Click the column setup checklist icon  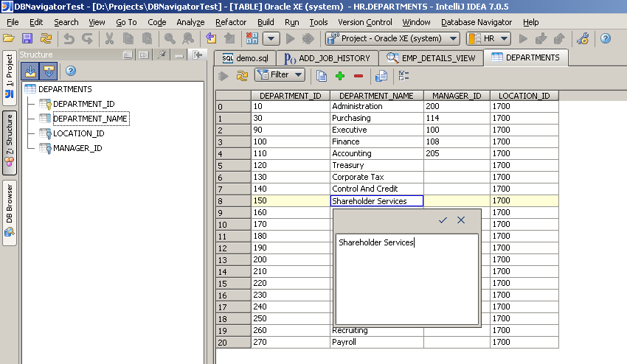click(404, 75)
